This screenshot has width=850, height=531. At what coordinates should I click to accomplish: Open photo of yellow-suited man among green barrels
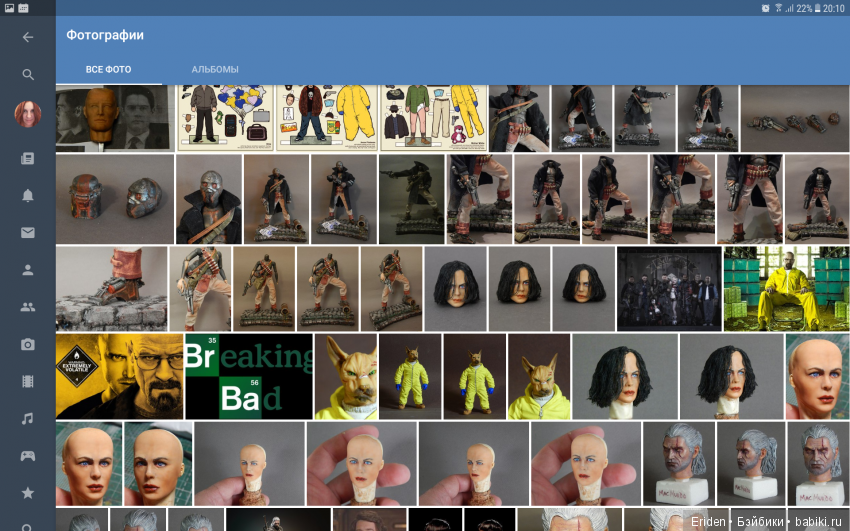pyautogui.click(x=785, y=289)
